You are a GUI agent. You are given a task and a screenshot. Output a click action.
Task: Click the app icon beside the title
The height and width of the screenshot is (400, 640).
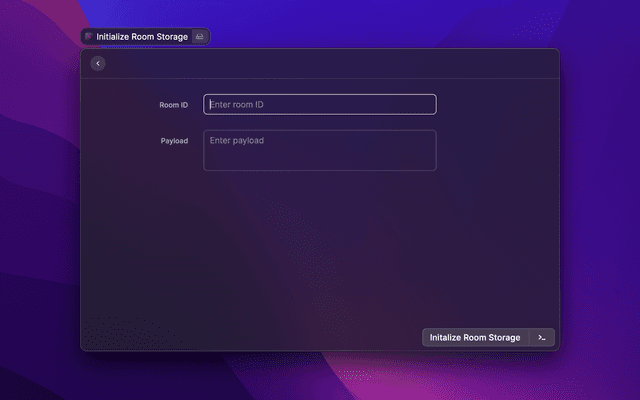89,36
